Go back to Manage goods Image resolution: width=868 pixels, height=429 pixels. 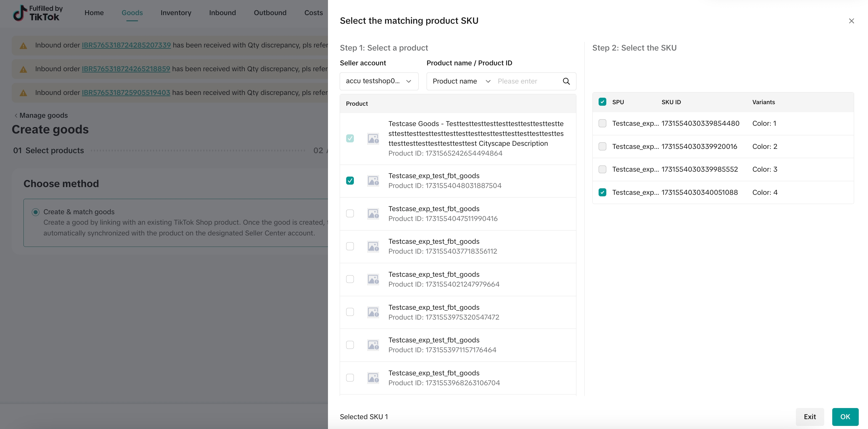click(40, 115)
